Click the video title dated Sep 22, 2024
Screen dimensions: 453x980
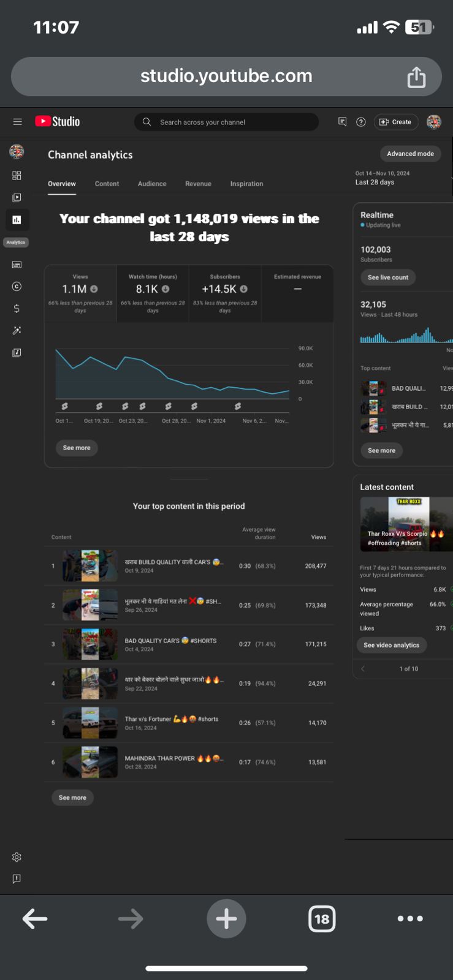pyautogui.click(x=173, y=680)
